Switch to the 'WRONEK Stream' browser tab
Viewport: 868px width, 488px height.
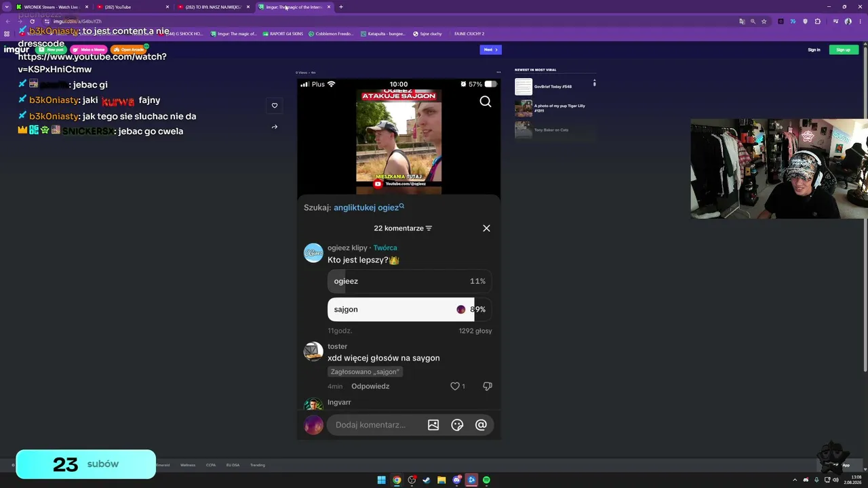[x=53, y=7]
